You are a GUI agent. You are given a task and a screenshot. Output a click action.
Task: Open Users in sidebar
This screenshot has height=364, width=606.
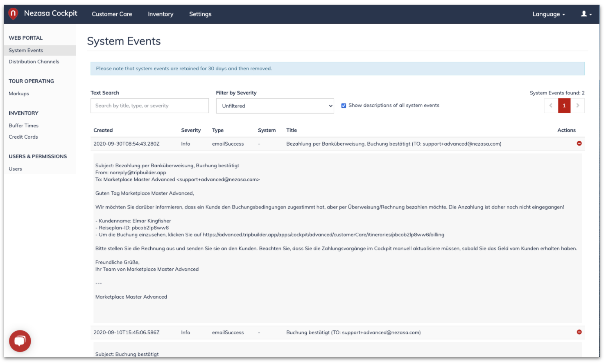[16, 169]
